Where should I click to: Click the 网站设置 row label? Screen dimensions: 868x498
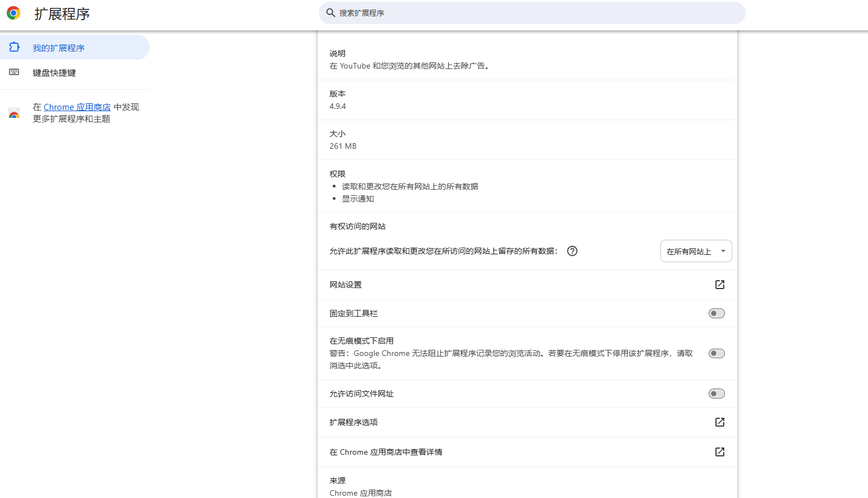[346, 285]
